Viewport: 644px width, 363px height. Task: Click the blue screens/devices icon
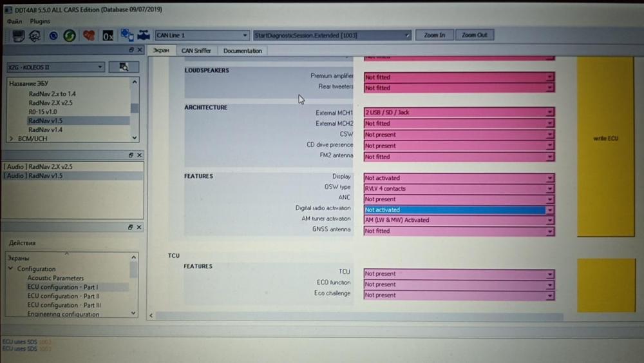(x=127, y=35)
